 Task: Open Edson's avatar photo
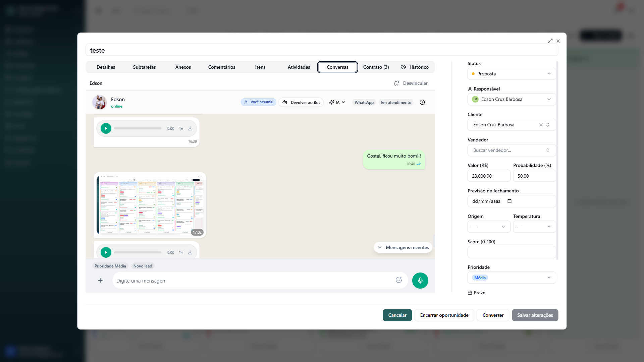click(x=100, y=102)
